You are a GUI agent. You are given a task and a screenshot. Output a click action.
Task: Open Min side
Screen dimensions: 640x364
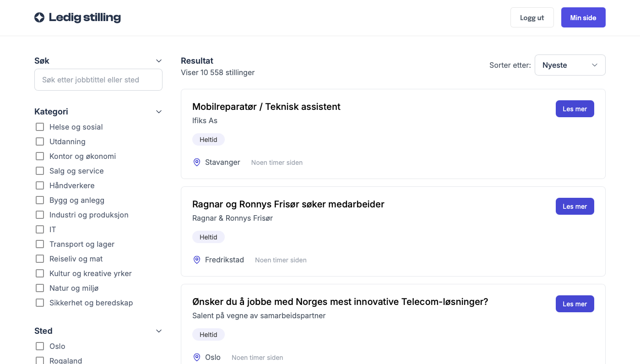pos(583,17)
